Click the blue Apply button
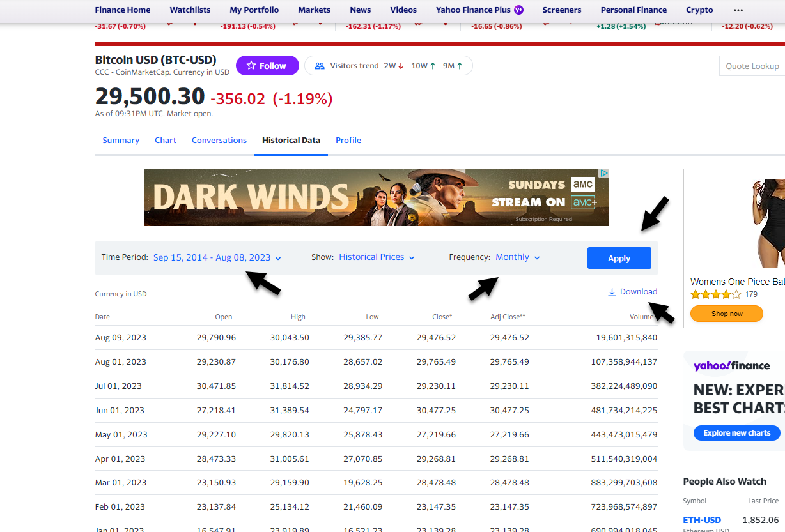Image resolution: width=785 pixels, height=532 pixels. [x=619, y=258]
